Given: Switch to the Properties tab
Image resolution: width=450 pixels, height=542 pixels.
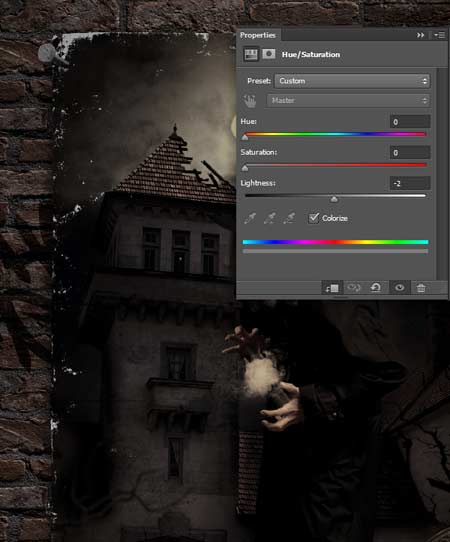Looking at the screenshot, I should tap(258, 35).
